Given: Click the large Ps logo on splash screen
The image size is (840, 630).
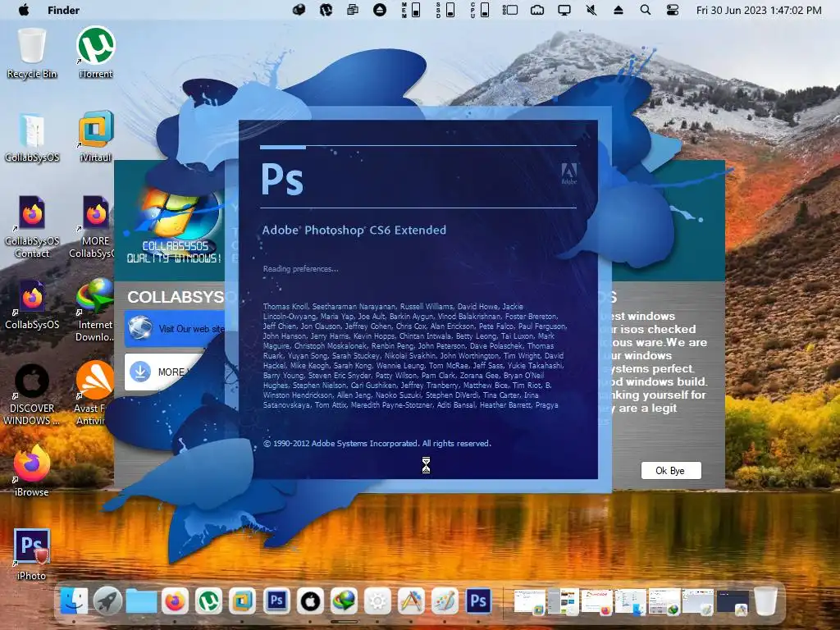Looking at the screenshot, I should (282, 178).
